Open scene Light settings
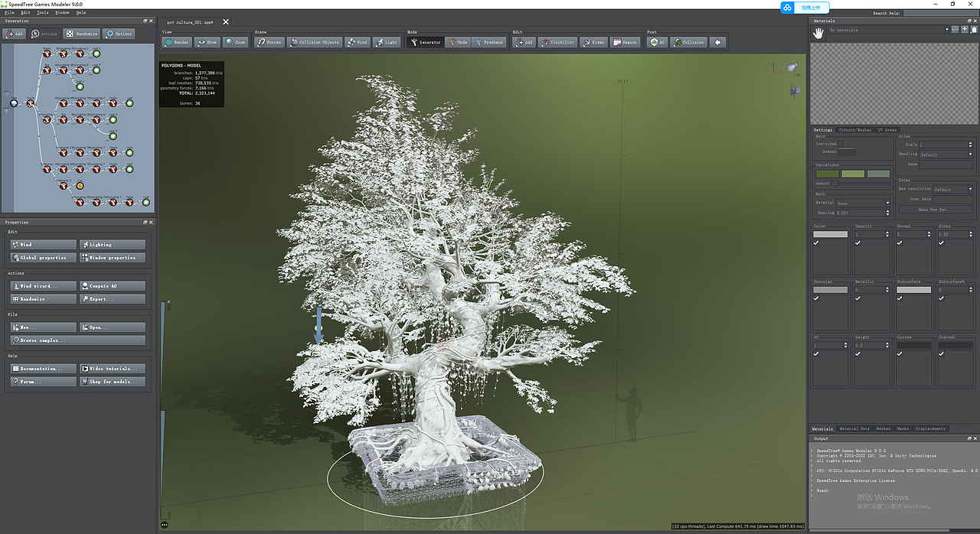Image resolution: width=980 pixels, height=534 pixels. tap(387, 42)
